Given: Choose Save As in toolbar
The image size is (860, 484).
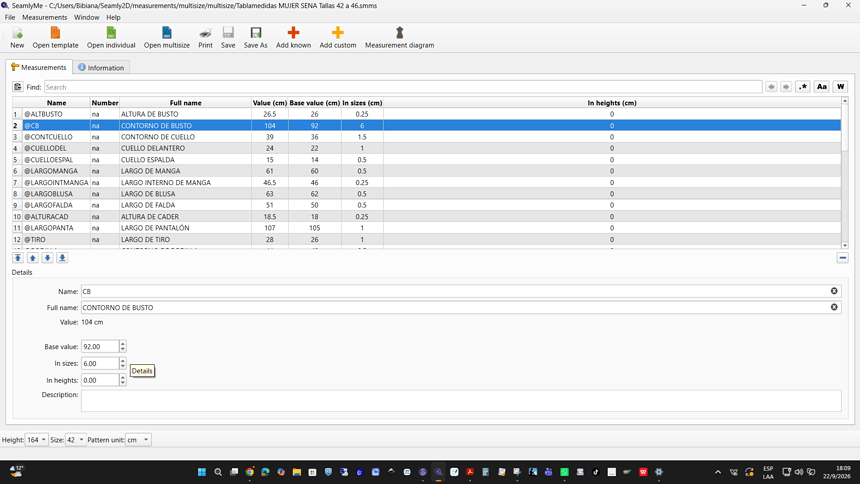Looking at the screenshot, I should [x=256, y=38].
